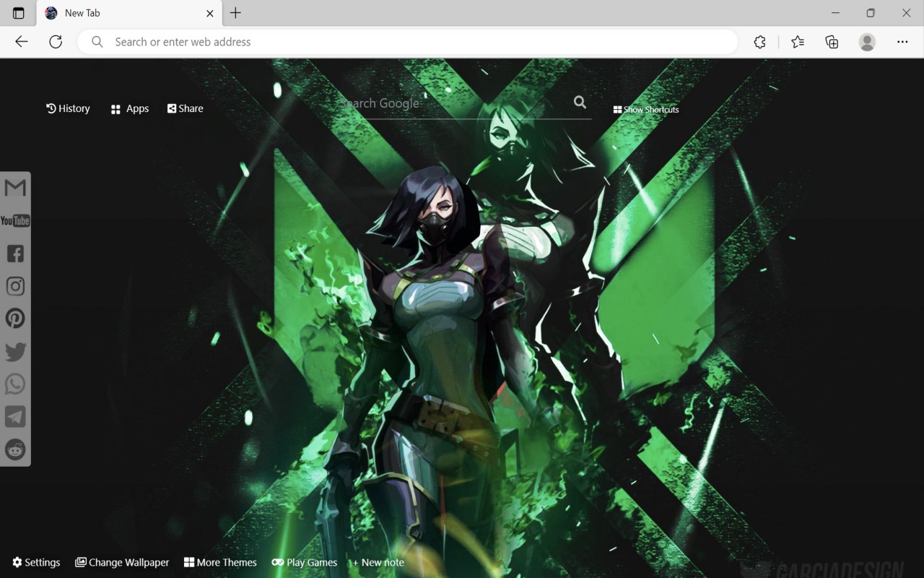Open the Extensions puzzle icon

pos(759,42)
